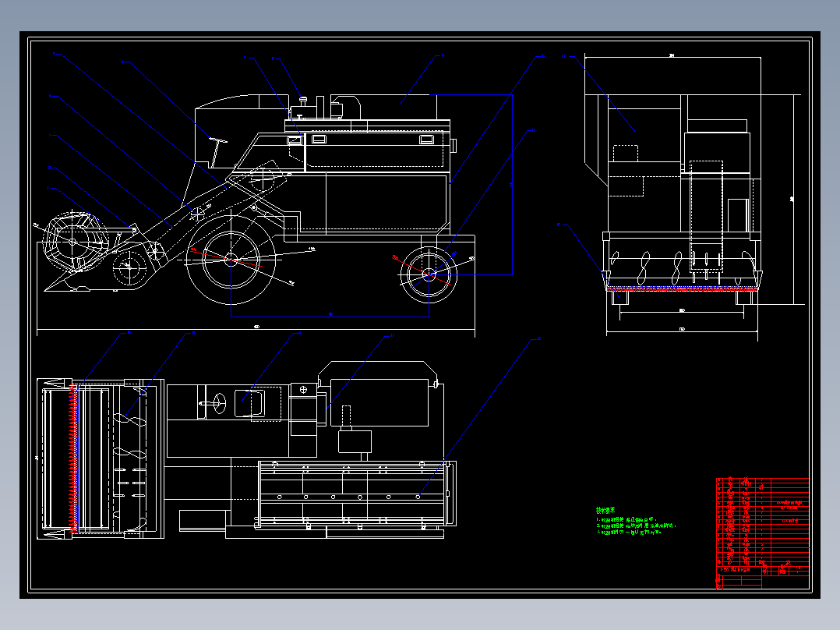Click the green technical requirements heading
Viewport: 840px width, 630px height.
pos(605,511)
